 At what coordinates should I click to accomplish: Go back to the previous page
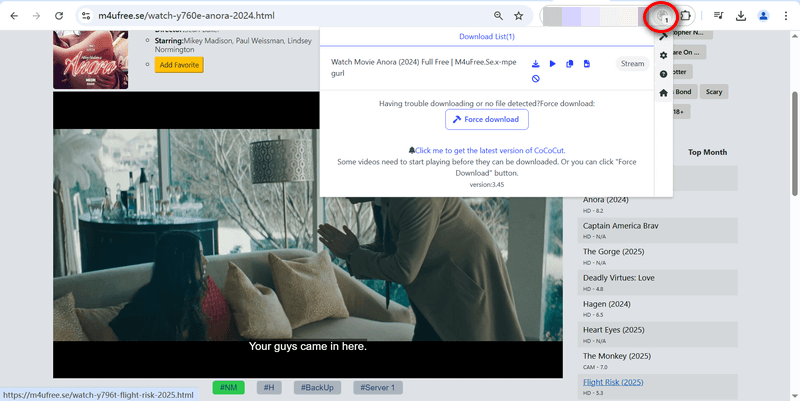click(14, 16)
